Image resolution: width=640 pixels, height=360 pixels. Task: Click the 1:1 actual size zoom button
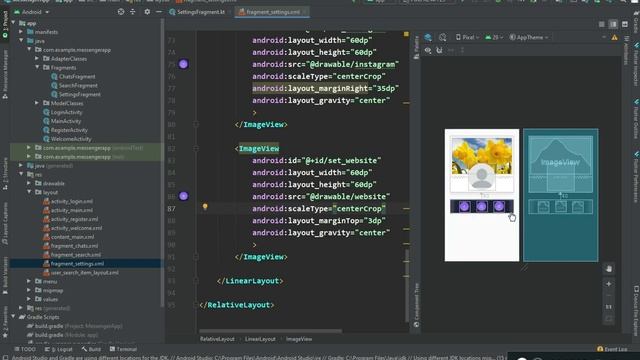click(609, 307)
